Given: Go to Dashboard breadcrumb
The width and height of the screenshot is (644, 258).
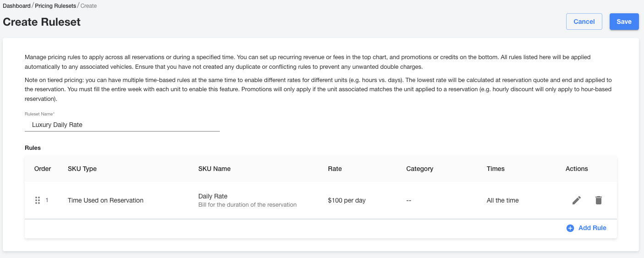Looking at the screenshot, I should tap(16, 6).
